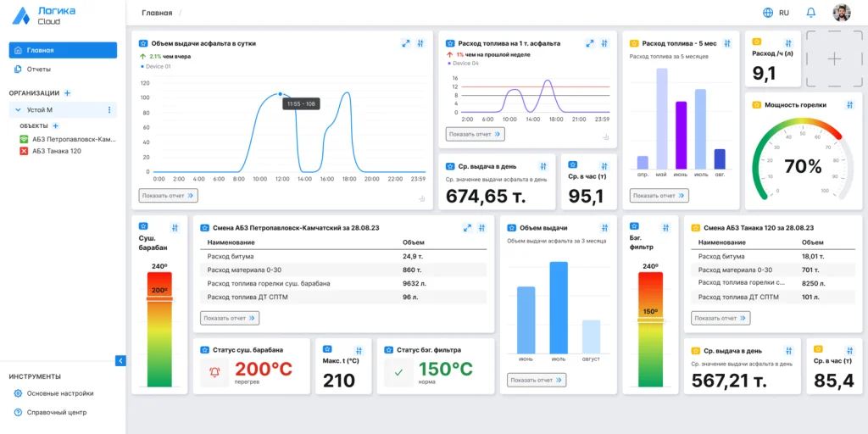Show report for Объем выдачи асфальта в сутки
Viewport: 868px width, 434px height.
point(169,196)
